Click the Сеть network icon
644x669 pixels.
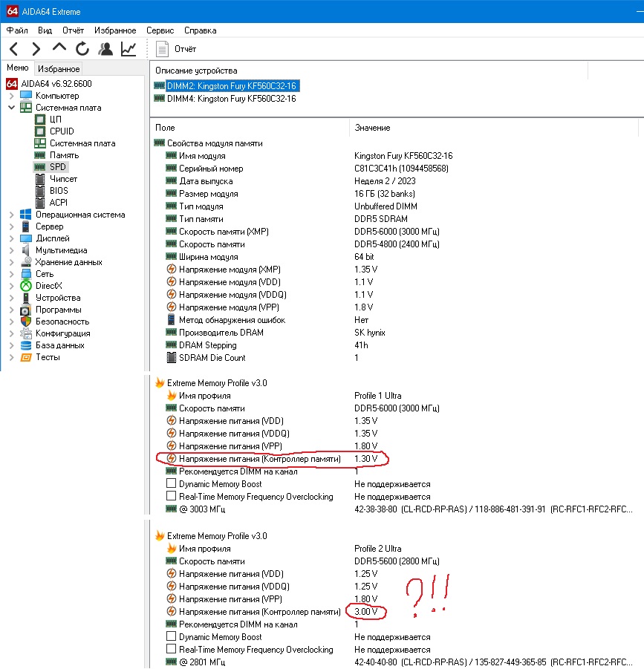[26, 274]
